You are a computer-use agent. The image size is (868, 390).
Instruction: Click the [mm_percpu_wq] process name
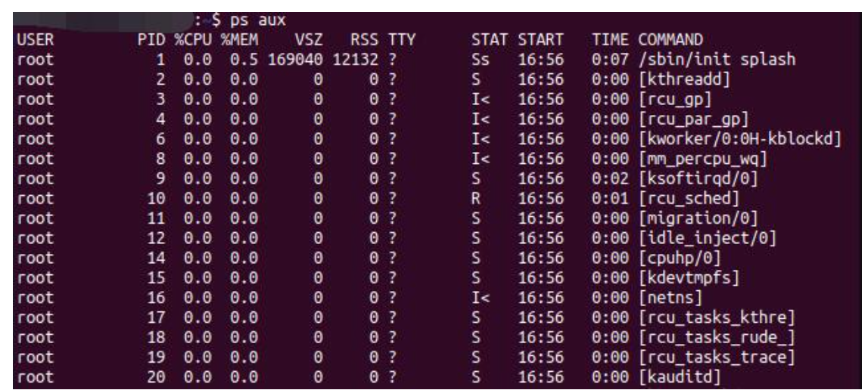tap(702, 159)
